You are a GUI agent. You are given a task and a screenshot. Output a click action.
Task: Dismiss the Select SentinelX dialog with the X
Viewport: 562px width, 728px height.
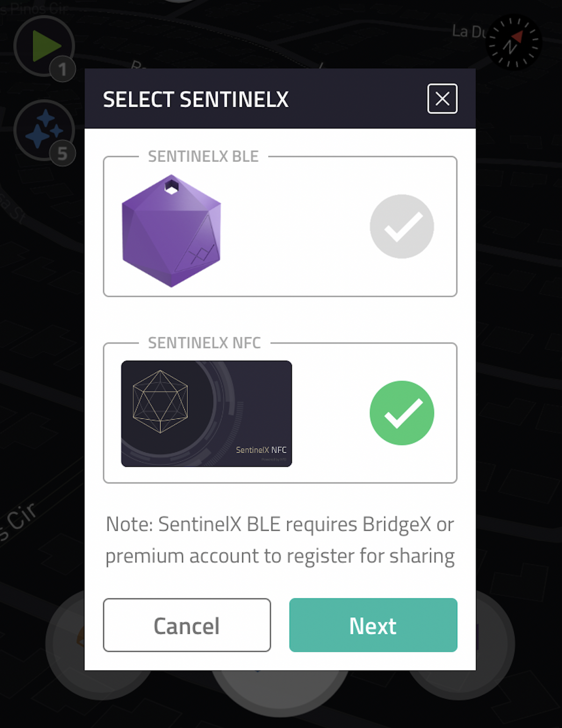(442, 99)
